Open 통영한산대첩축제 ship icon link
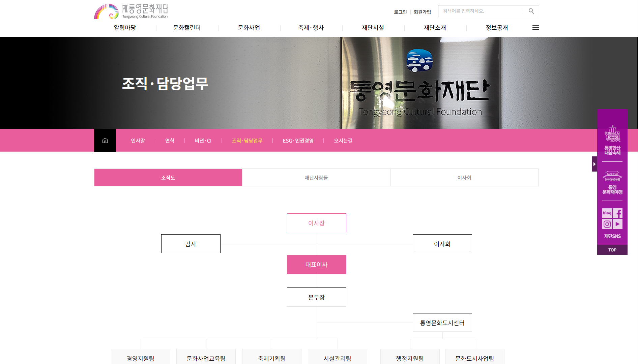The width and height of the screenshot is (638, 364). (612, 140)
